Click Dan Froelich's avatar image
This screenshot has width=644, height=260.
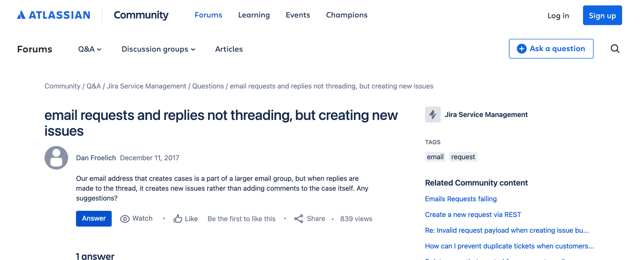pyautogui.click(x=56, y=158)
